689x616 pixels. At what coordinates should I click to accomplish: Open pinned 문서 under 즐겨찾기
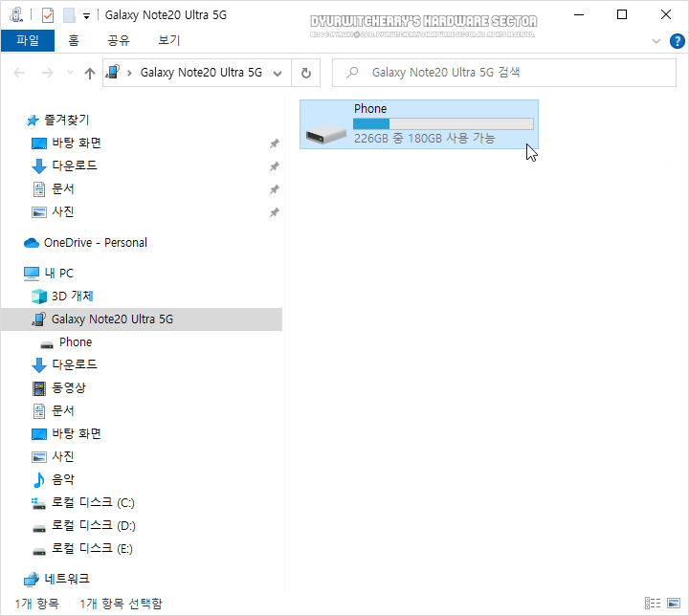pos(63,189)
